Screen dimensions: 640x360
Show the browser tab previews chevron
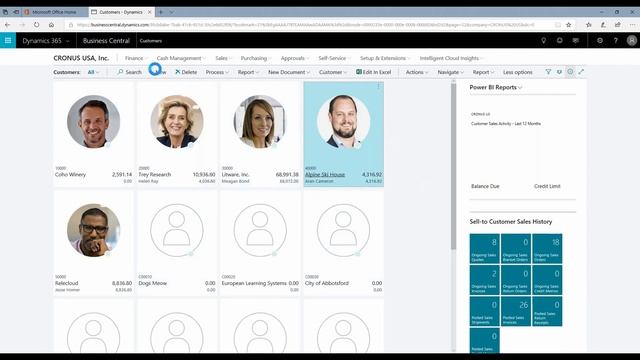point(171,12)
